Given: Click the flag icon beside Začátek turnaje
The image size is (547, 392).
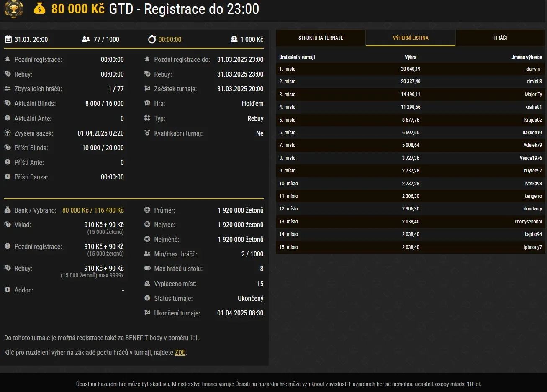Looking at the screenshot, I should 147,89.
